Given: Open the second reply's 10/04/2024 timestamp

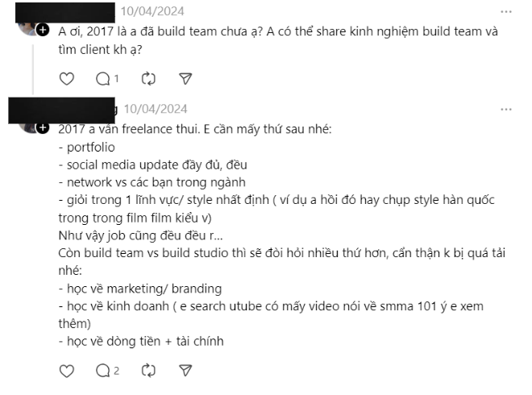Looking at the screenshot, I should click(x=156, y=109).
